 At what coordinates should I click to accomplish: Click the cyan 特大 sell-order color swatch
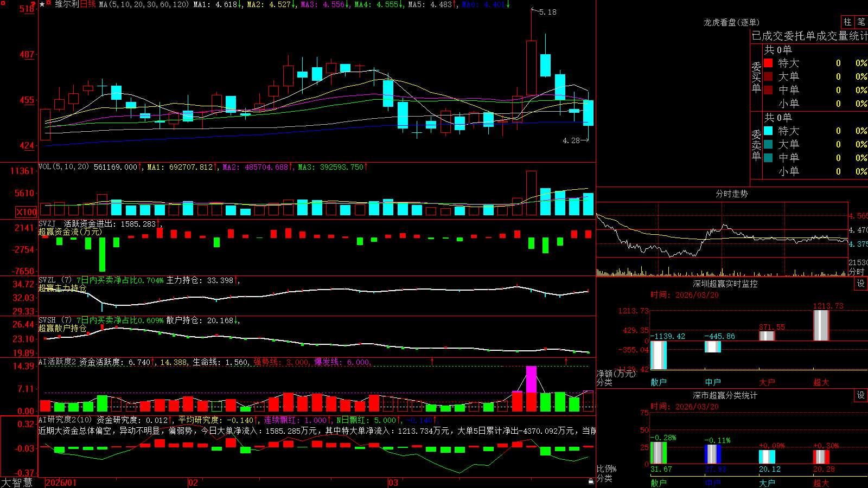pyautogui.click(x=768, y=131)
